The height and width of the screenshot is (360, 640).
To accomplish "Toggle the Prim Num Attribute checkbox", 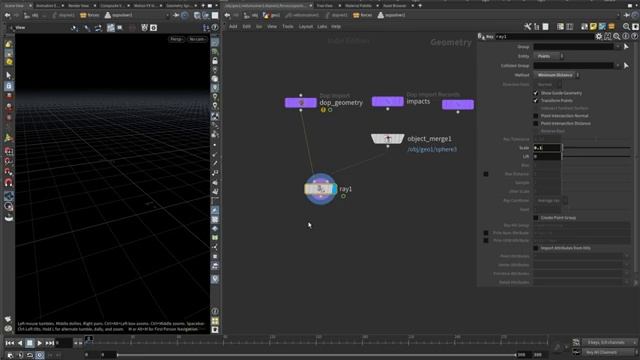I will 486,233.
